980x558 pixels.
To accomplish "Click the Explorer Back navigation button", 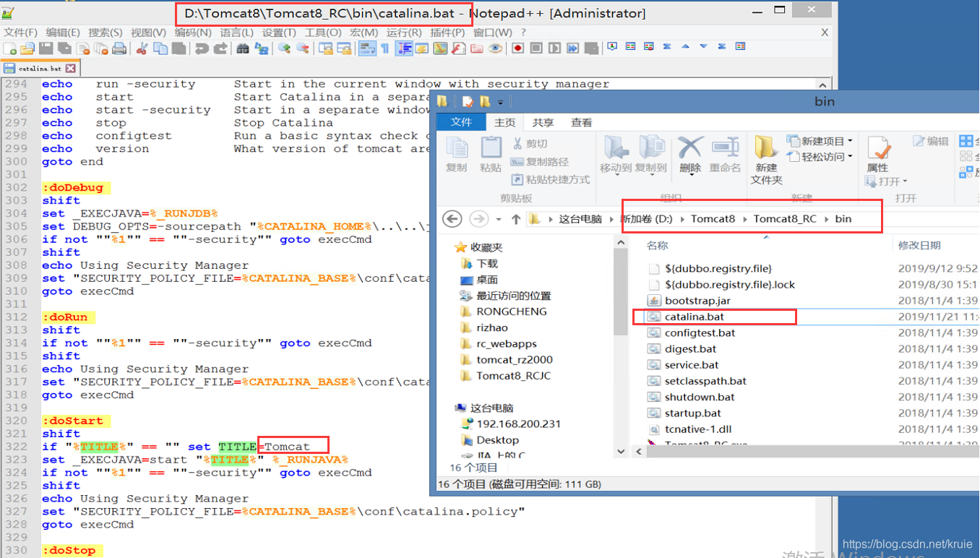I will point(452,218).
